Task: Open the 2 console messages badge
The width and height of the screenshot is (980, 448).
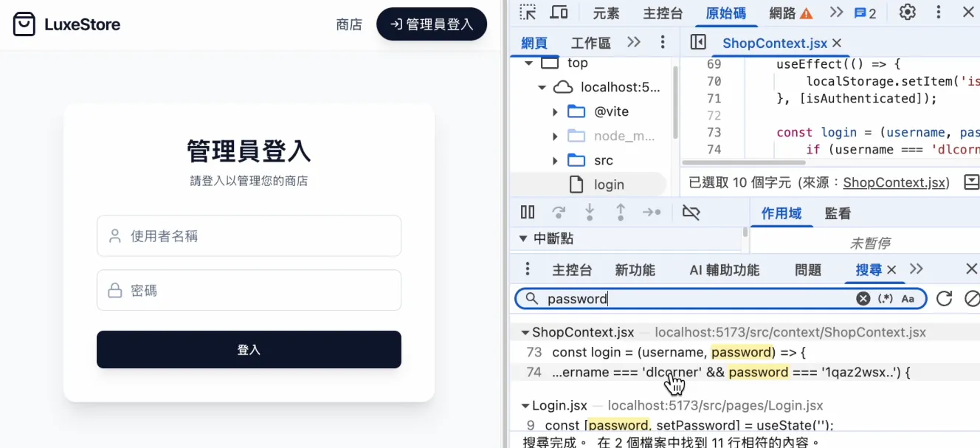Action: (865, 13)
